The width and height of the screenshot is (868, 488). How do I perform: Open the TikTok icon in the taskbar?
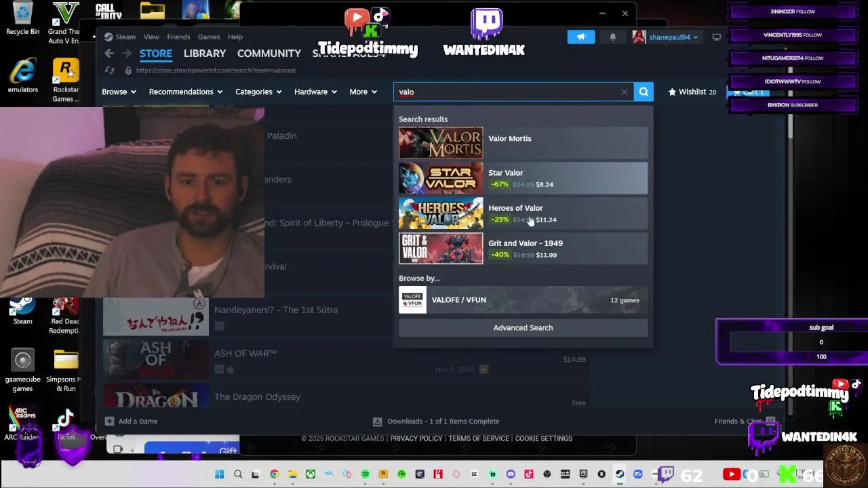[x=529, y=474]
